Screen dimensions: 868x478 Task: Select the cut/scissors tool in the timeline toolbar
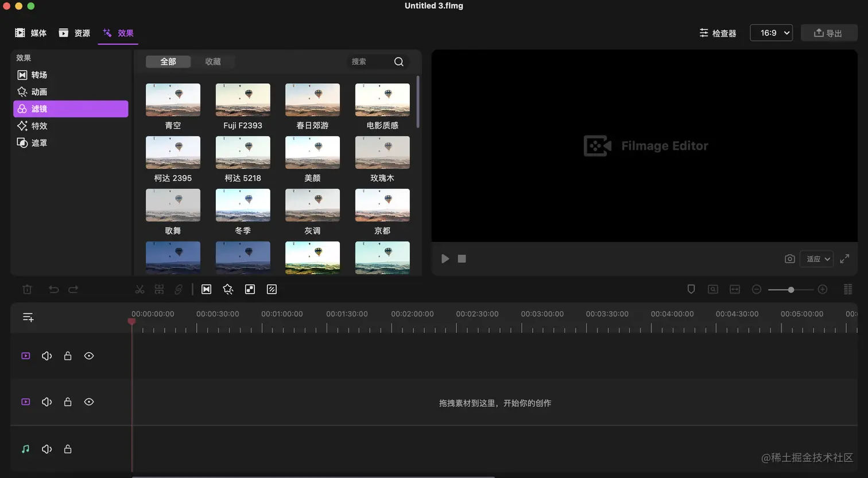[x=139, y=289]
